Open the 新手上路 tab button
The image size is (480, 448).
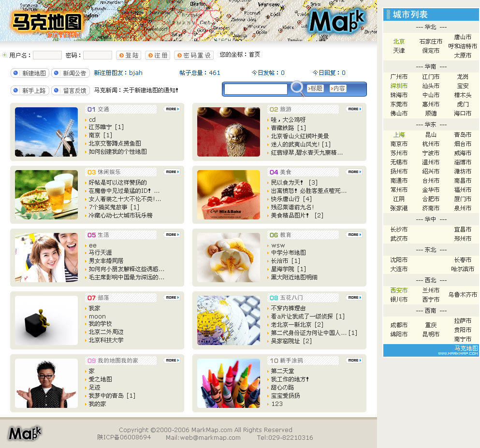point(30,90)
